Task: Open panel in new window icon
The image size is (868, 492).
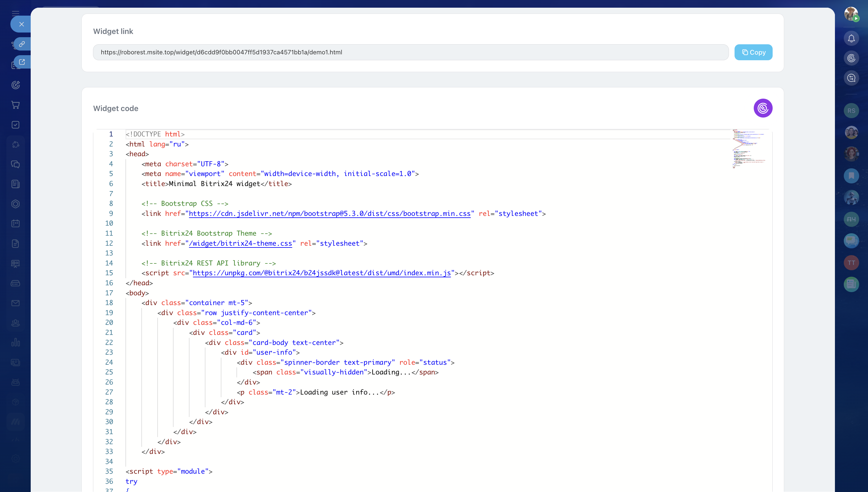Action: [22, 62]
